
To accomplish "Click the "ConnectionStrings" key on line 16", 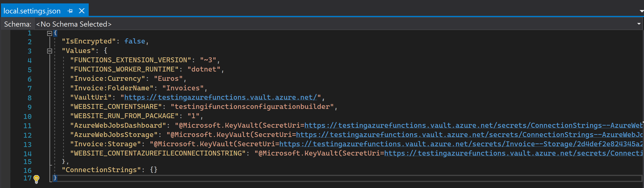I will click(101, 170).
